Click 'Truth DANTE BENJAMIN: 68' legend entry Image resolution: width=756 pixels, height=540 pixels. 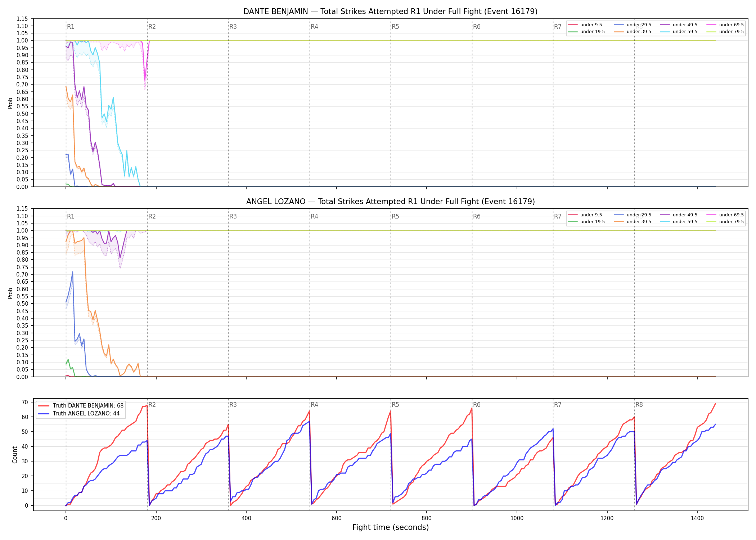pos(81,406)
